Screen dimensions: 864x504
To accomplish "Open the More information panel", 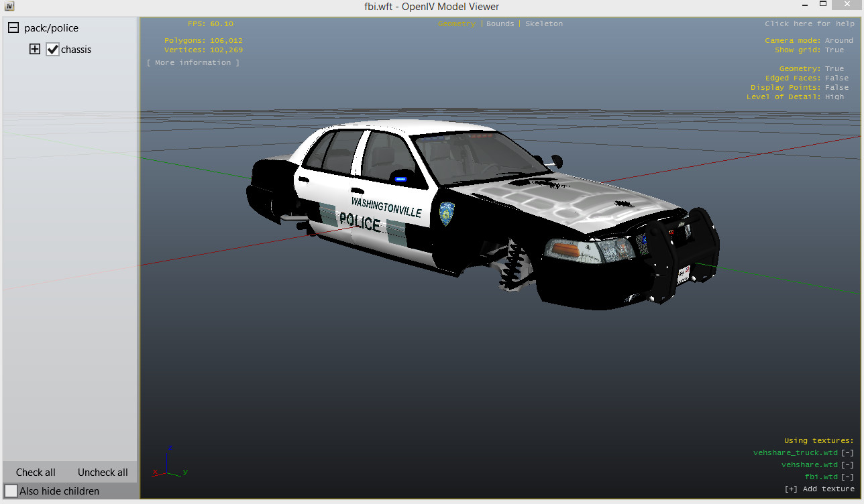I will point(193,62).
